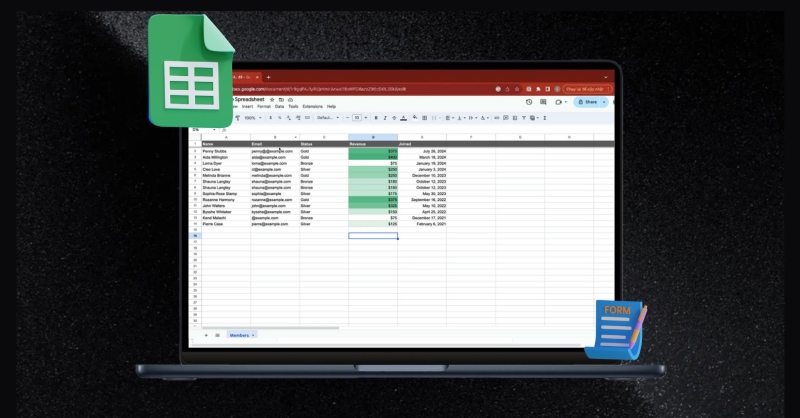Open the filter views dropdown
This screenshot has height=418, width=800.
(534, 118)
